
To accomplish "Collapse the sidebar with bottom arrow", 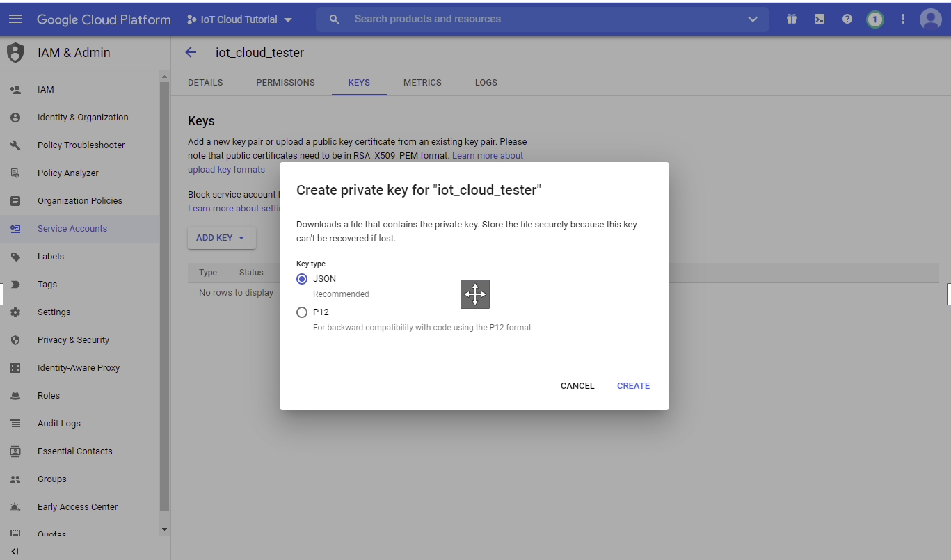I will (15, 552).
